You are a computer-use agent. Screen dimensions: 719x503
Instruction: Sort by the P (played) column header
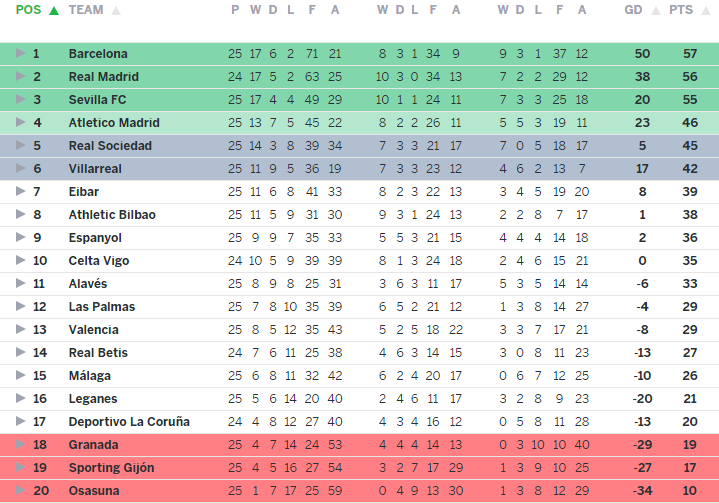(235, 11)
